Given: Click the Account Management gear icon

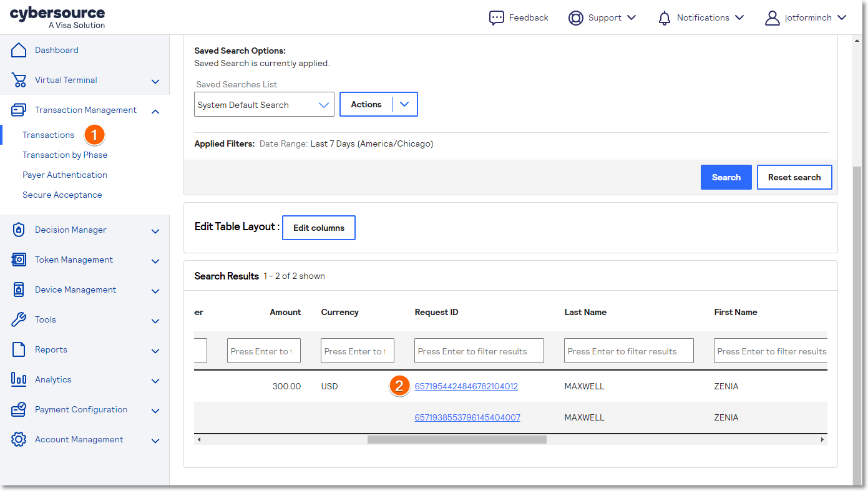Looking at the screenshot, I should click(19, 439).
